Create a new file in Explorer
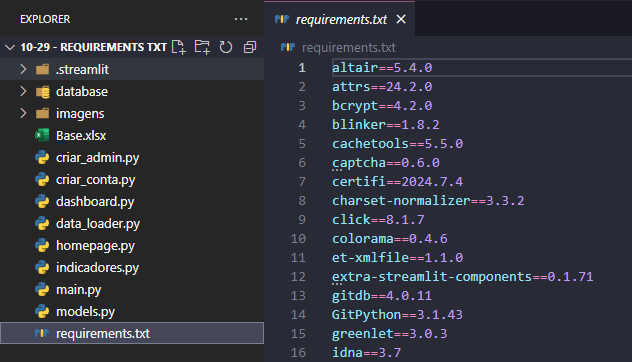The image size is (632, 362). [179, 47]
